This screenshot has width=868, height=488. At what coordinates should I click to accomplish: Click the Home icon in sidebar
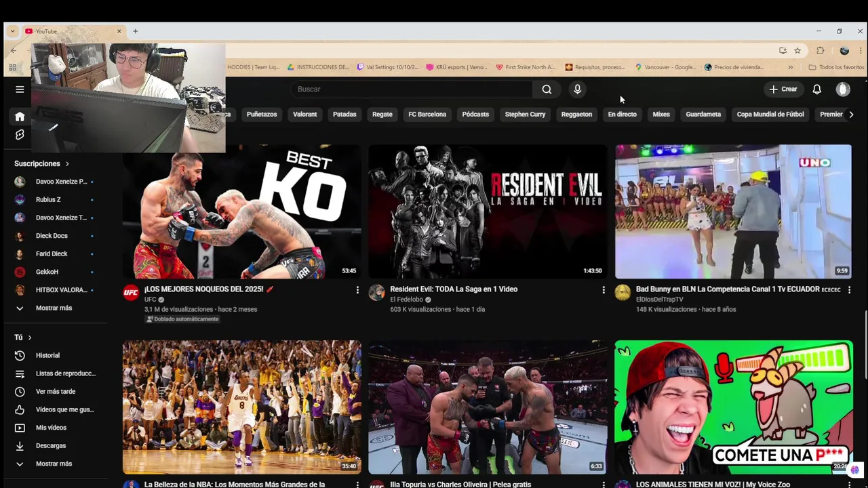20,117
